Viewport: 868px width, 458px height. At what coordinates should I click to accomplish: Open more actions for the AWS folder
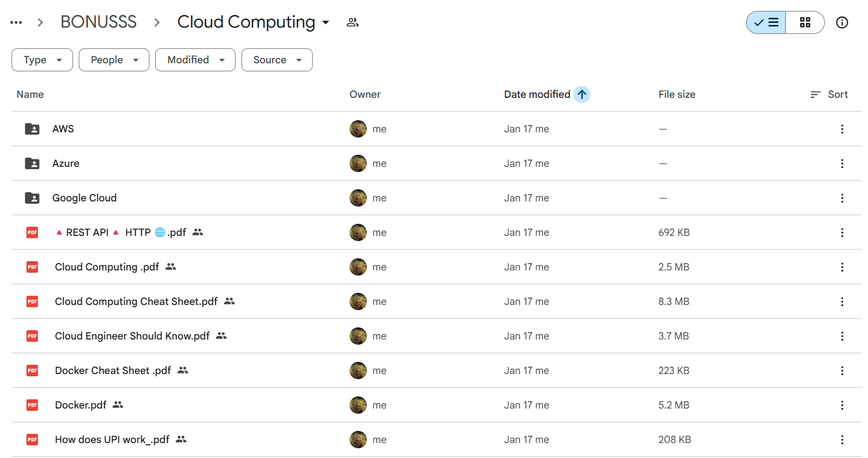[842, 129]
